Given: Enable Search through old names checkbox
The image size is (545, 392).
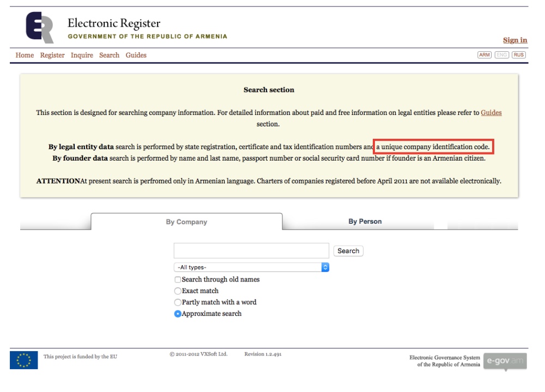Looking at the screenshot, I should tap(178, 279).
